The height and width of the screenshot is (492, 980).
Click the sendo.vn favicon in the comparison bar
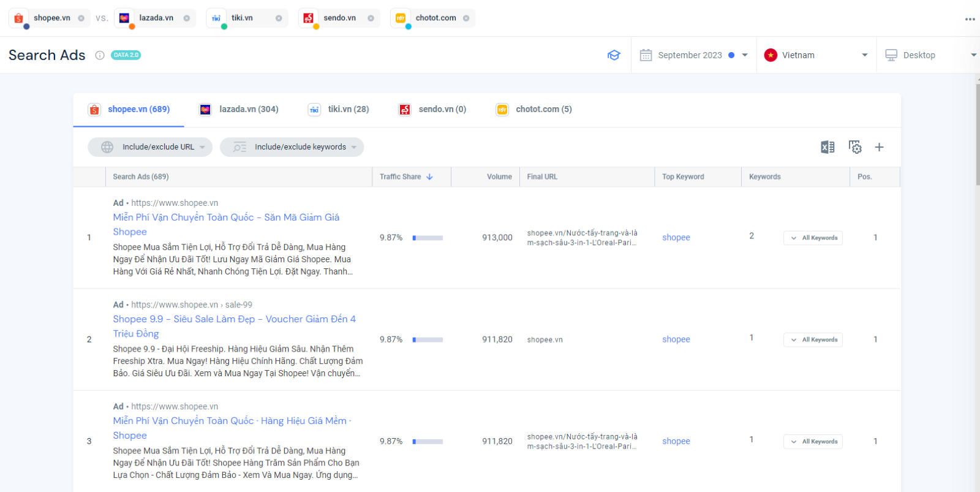(x=309, y=18)
